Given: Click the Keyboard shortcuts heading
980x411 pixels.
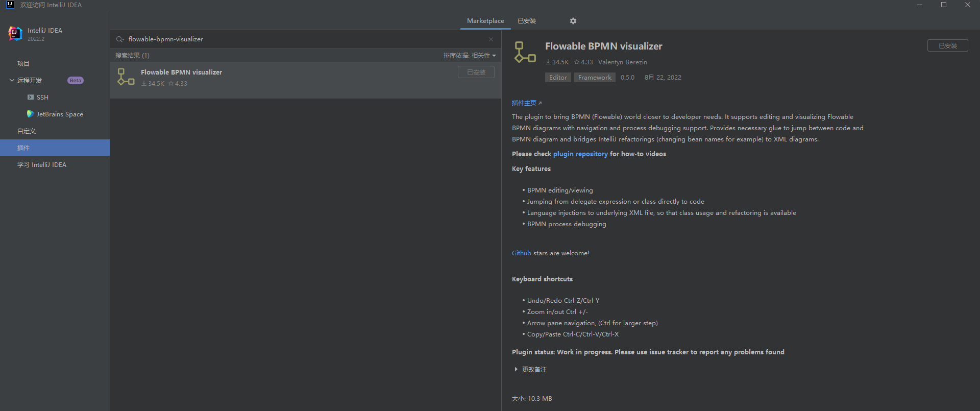Looking at the screenshot, I should pos(542,279).
